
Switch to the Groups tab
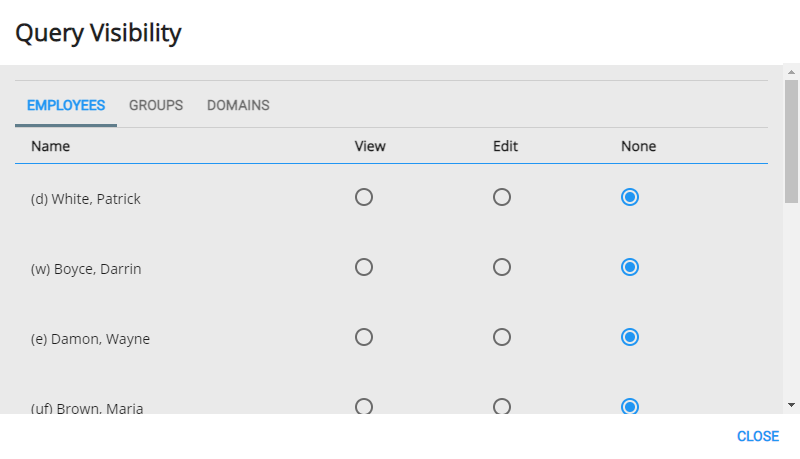156,105
